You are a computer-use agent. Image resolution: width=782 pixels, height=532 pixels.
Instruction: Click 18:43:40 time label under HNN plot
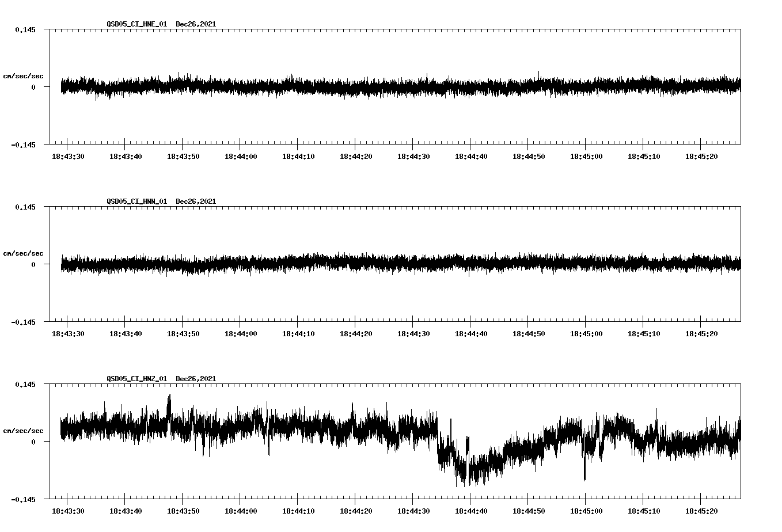(x=126, y=334)
